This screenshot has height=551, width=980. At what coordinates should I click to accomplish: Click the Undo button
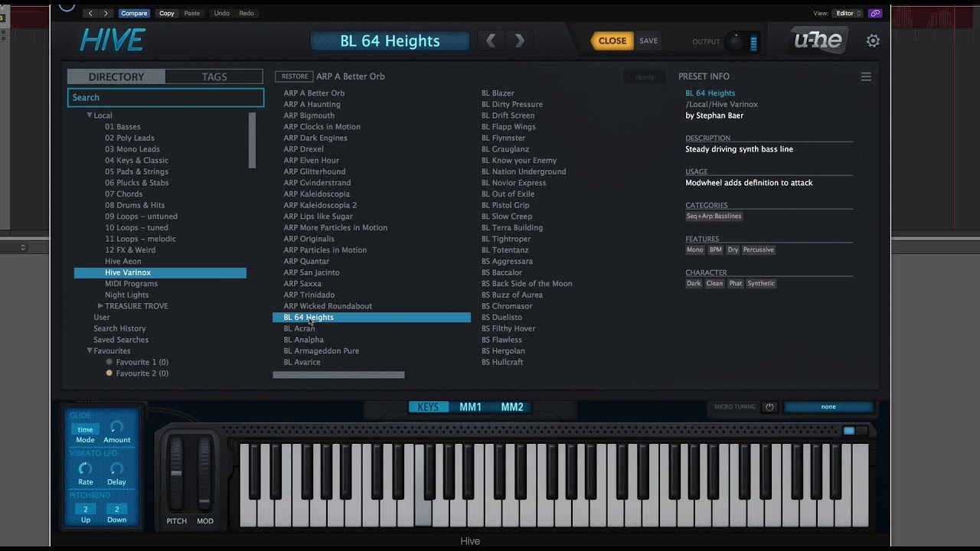pos(221,13)
